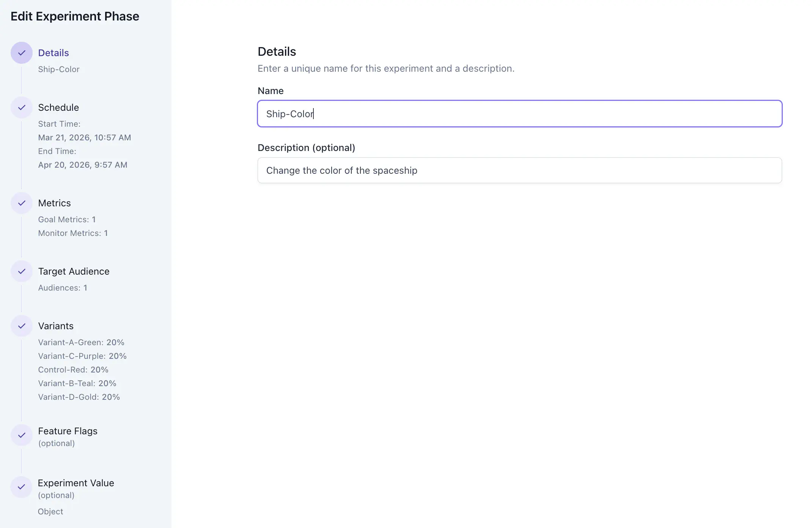
Task: Click the Variant-D-Gold 20% entry
Action: (x=79, y=397)
